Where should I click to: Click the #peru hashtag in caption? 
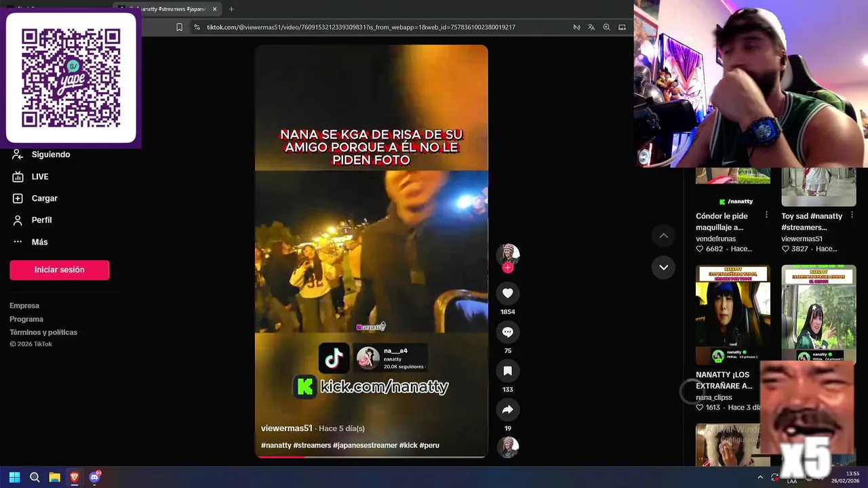[429, 445]
